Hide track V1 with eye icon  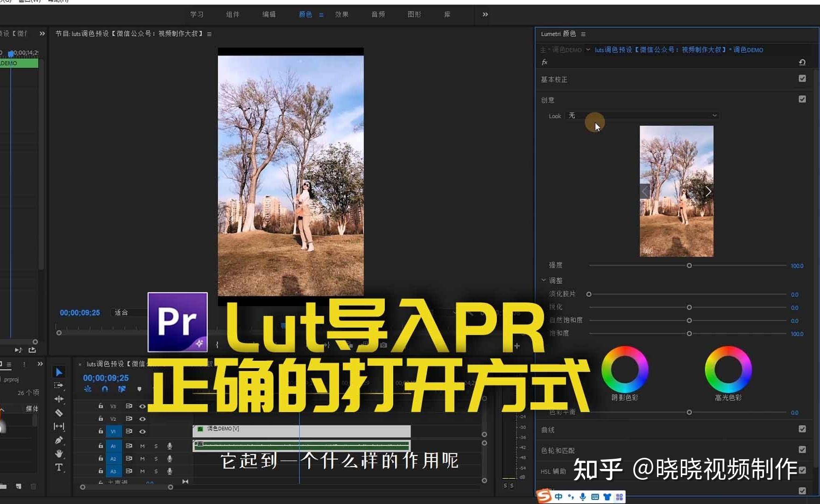(x=142, y=431)
